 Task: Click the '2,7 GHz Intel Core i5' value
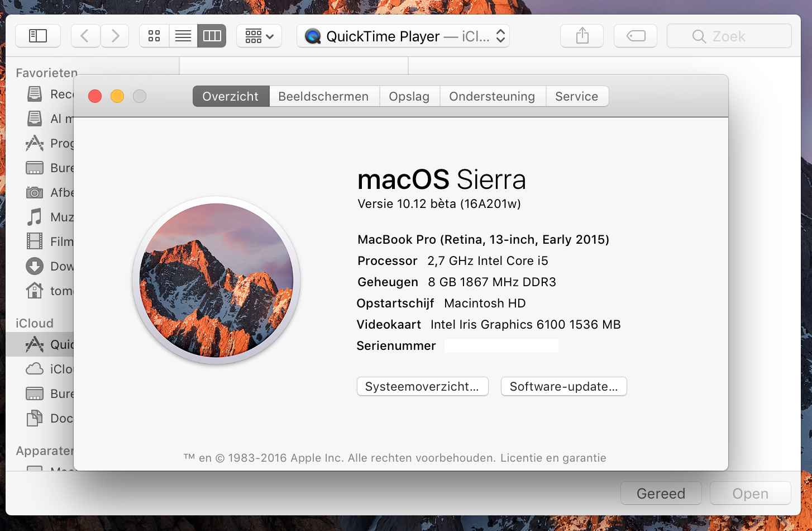[488, 261]
